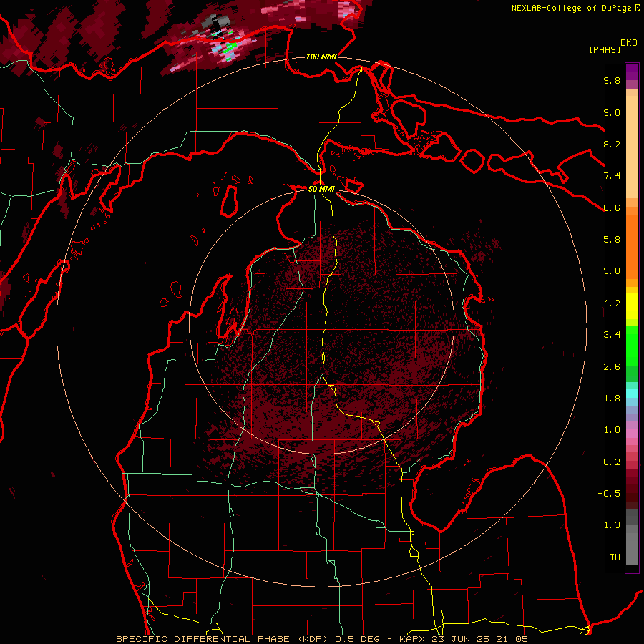This screenshot has height=644, width=644.
Task: Click the 9.8 scale value
Action: click(x=612, y=80)
